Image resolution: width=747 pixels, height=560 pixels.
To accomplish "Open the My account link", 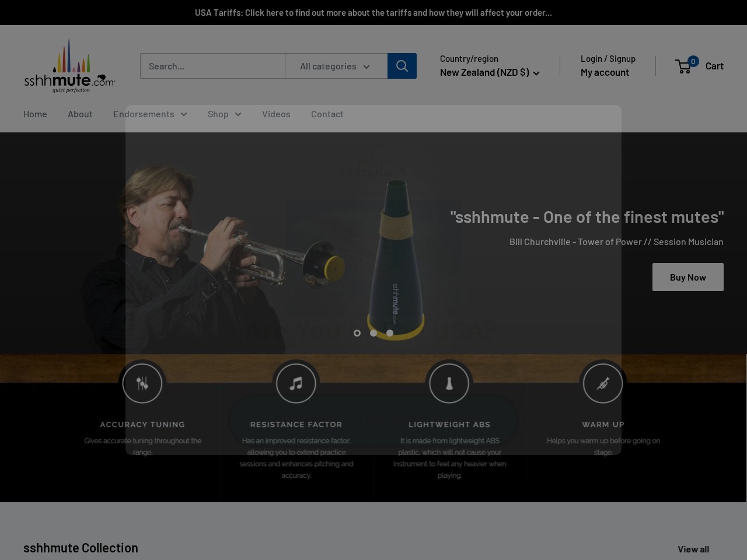I will click(x=605, y=72).
